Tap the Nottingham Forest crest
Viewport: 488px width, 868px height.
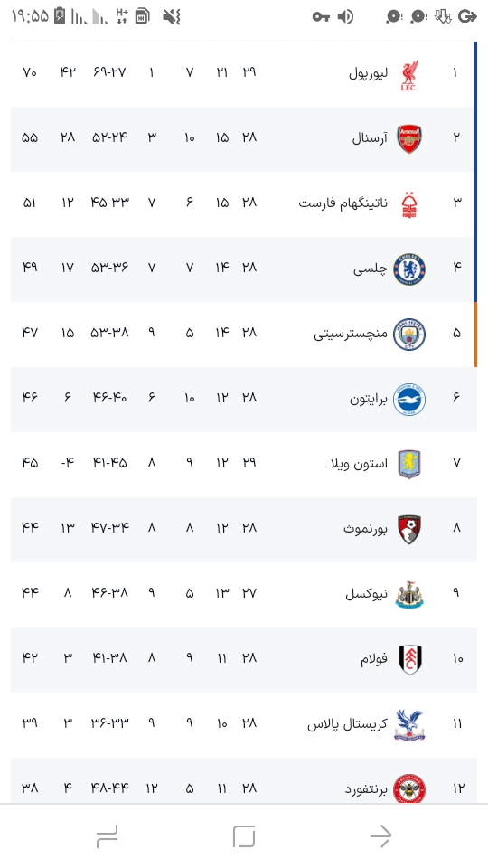point(408,204)
